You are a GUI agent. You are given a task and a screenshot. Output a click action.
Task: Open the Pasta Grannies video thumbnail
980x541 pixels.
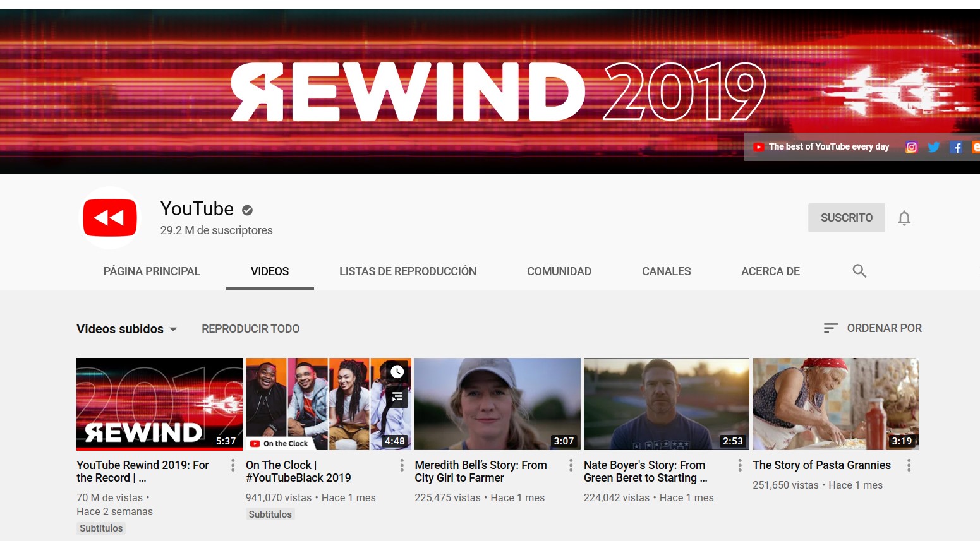(835, 404)
